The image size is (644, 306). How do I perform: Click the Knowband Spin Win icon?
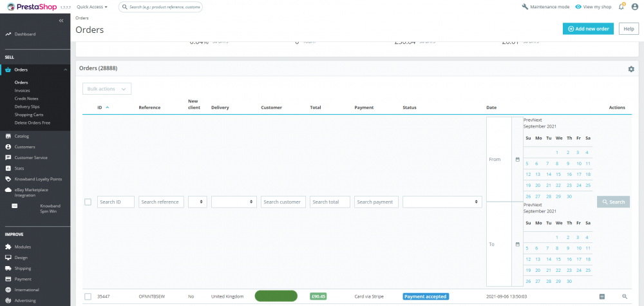[15, 206]
